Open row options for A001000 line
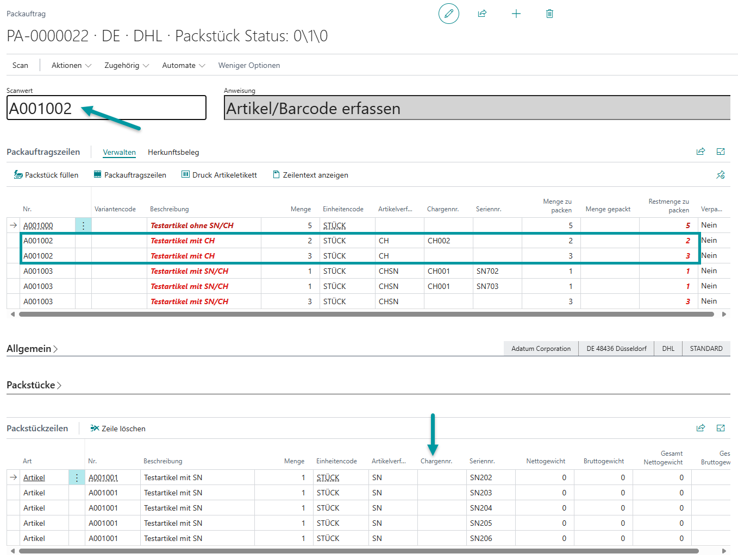 83,225
